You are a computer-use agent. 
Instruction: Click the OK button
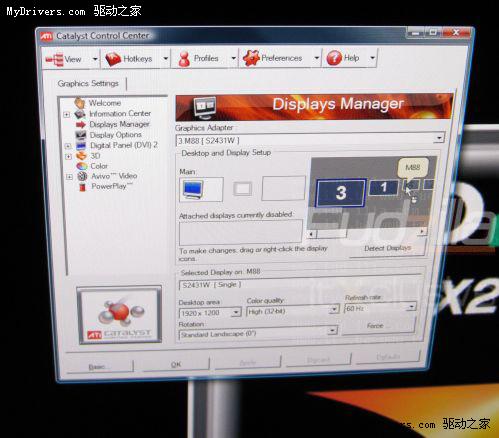[x=176, y=365]
